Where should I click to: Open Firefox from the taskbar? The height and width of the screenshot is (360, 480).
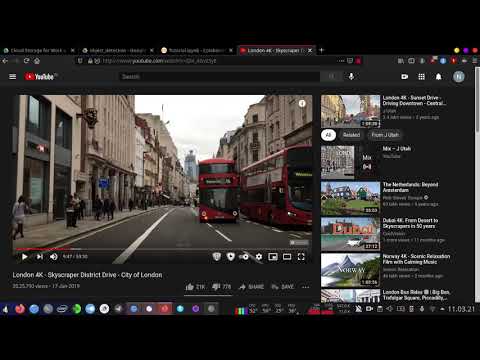tap(20, 309)
